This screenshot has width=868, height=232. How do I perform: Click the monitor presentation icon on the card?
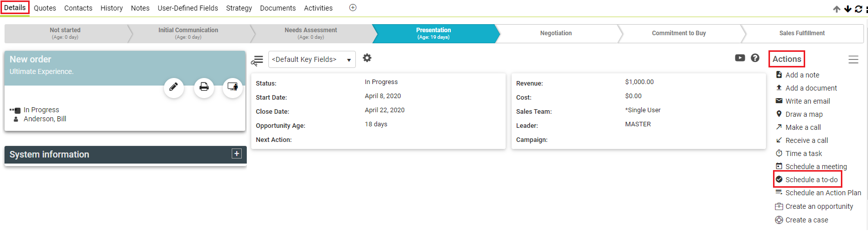pyautogui.click(x=233, y=87)
